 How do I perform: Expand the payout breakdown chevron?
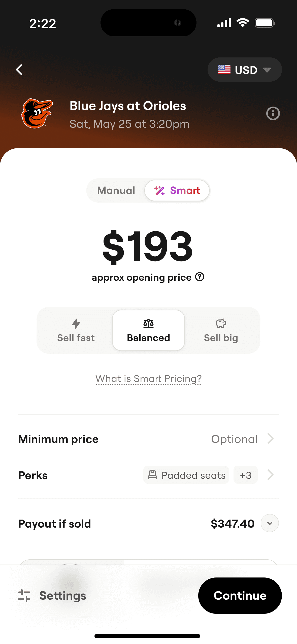(270, 523)
